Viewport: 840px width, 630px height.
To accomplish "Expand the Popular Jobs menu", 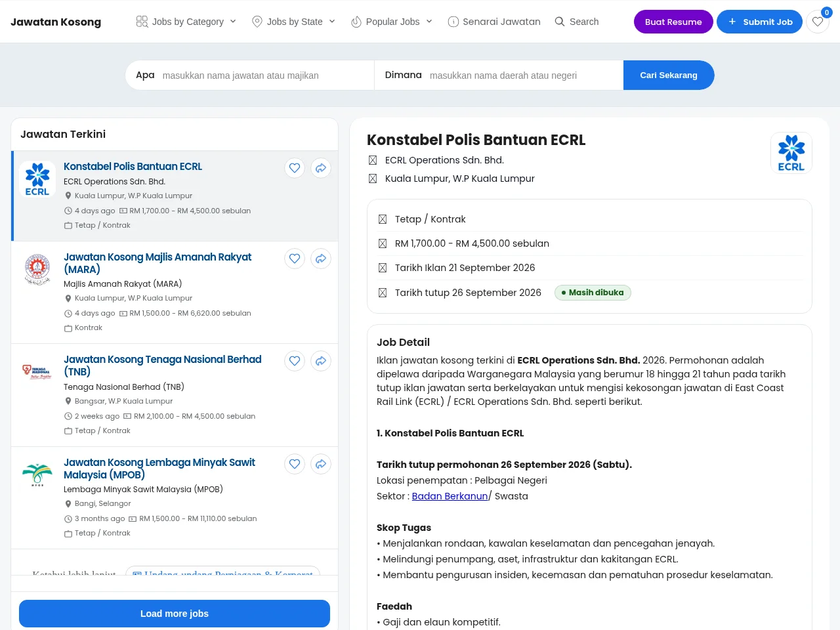I will click(x=392, y=22).
